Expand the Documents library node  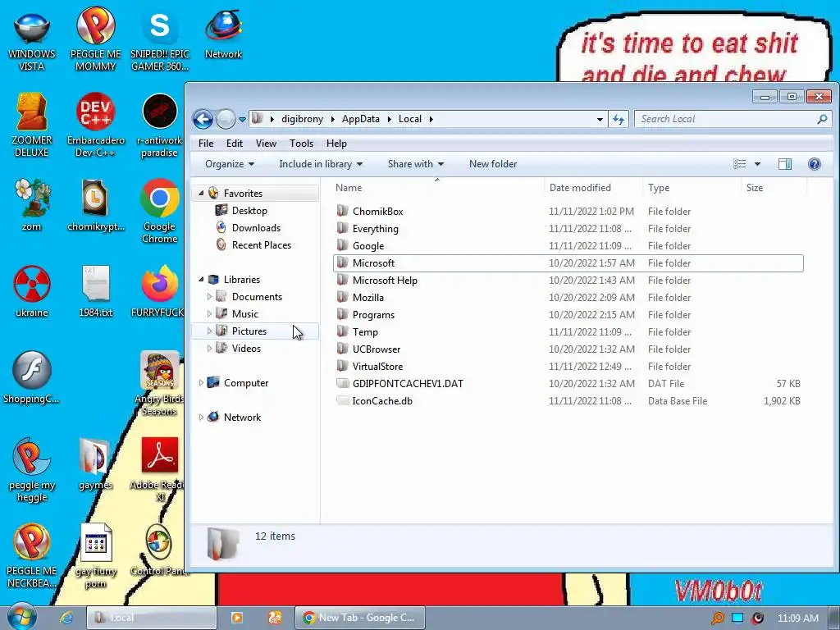click(209, 297)
